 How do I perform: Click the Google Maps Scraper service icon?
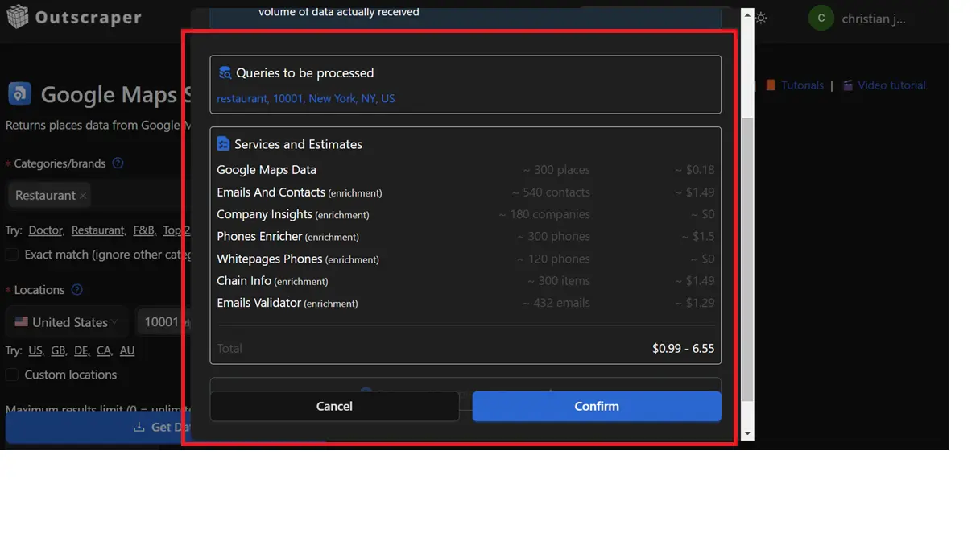[20, 94]
